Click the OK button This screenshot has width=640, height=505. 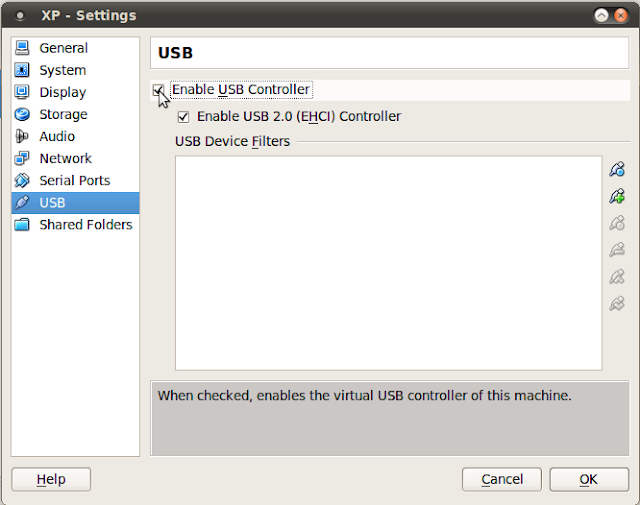pyautogui.click(x=589, y=479)
